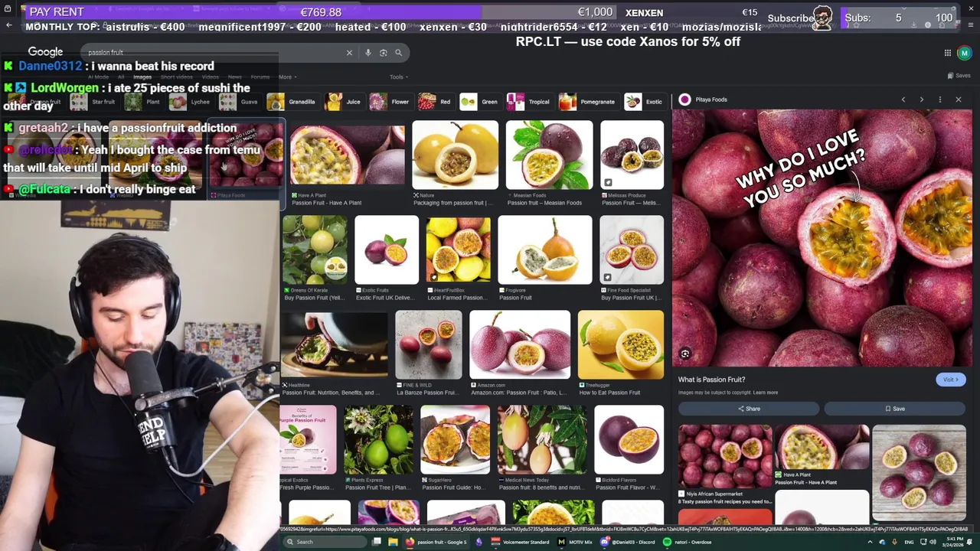Viewport: 980px width, 551px height.
Task: Click the ENG language indicator in tray
Action: (910, 542)
